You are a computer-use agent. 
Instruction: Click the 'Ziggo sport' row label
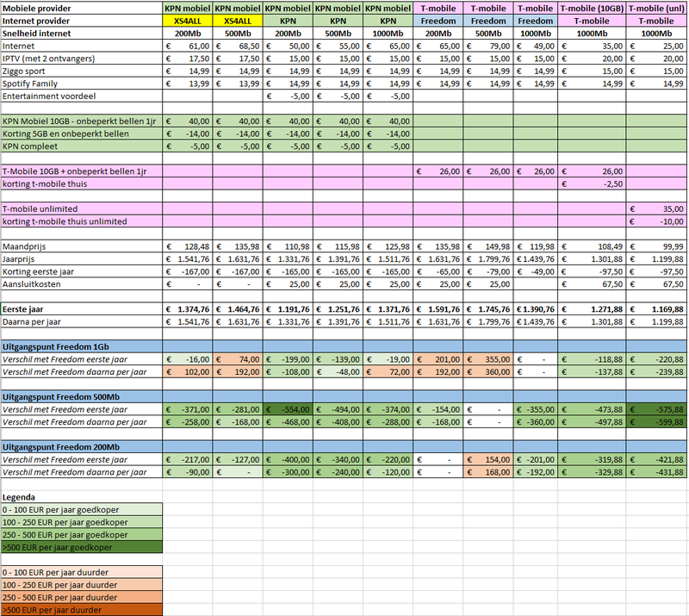pyautogui.click(x=82, y=72)
